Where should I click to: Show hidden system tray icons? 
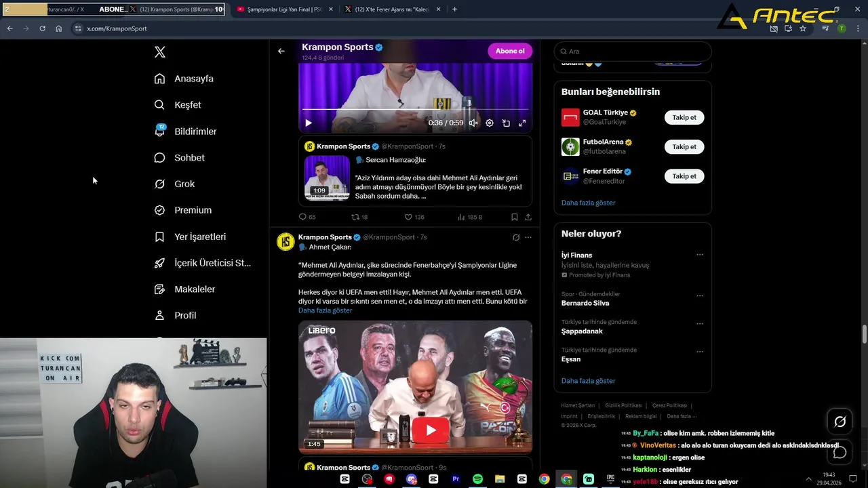[808, 479]
